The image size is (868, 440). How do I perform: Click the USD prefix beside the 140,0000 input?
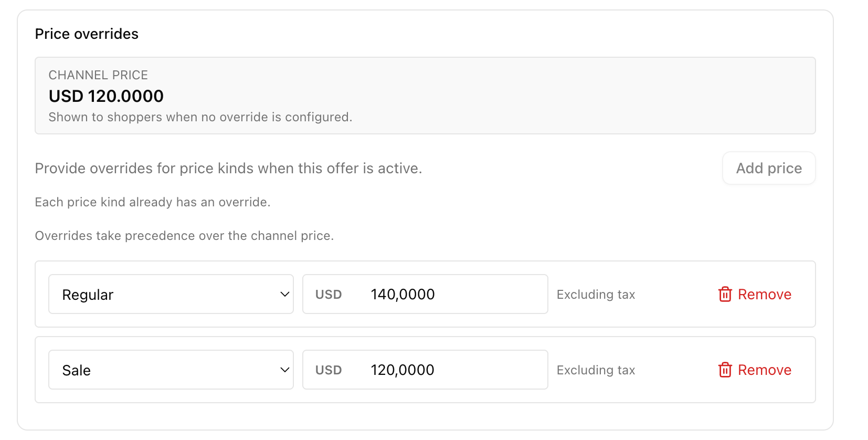[329, 294]
